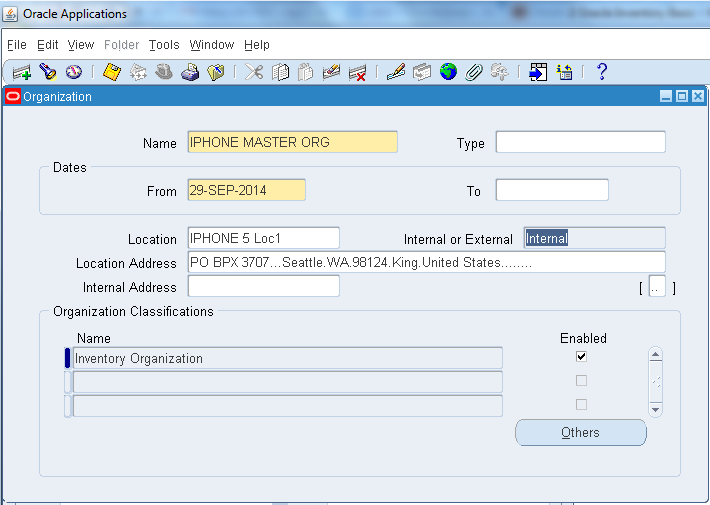Screen dimensions: 710x505
Task: Click the organization Name field
Action: click(293, 142)
